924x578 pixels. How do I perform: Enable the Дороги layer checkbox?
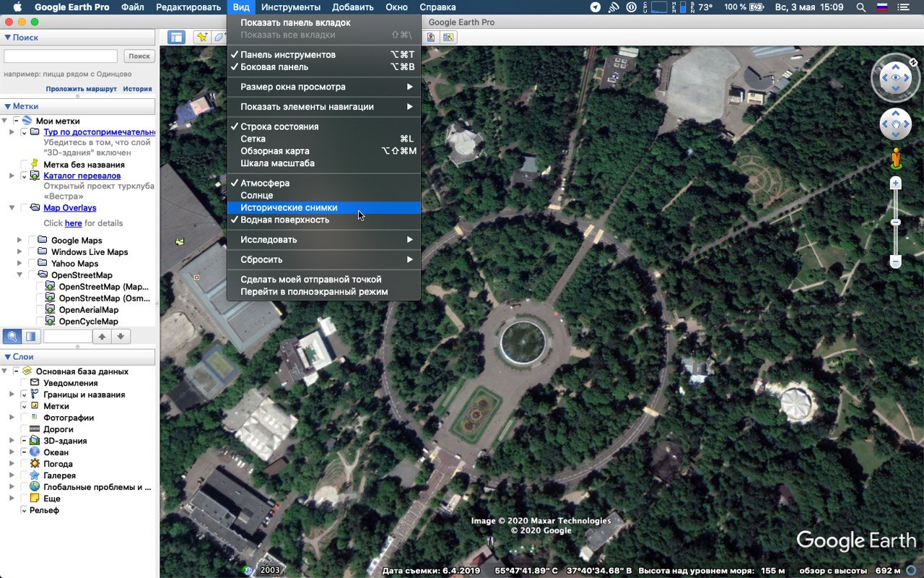(24, 429)
